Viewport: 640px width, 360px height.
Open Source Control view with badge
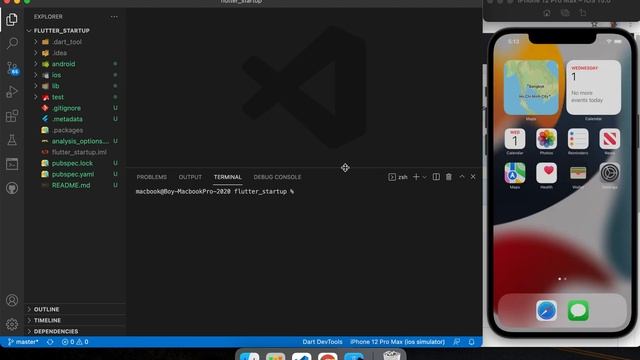point(12,68)
